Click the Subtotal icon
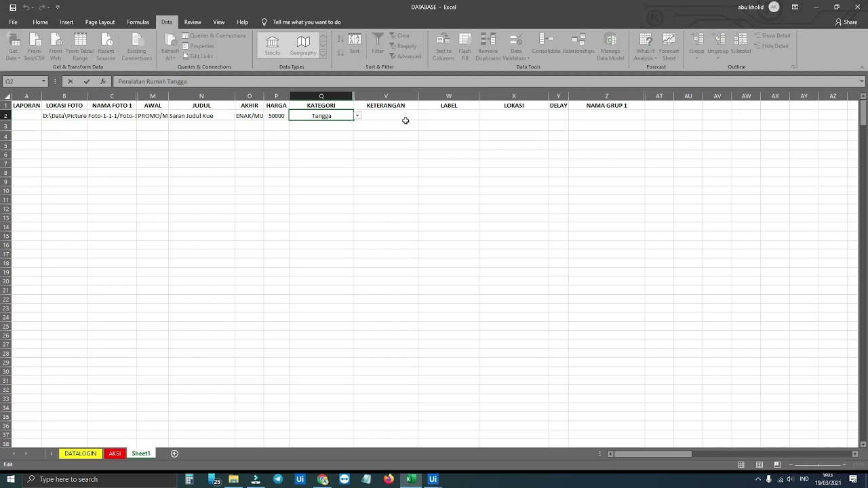 [x=741, y=40]
